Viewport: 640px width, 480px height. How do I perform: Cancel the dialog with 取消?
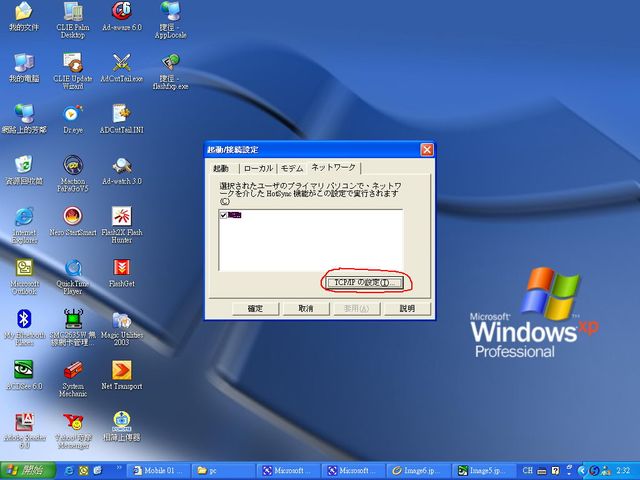[306, 309]
